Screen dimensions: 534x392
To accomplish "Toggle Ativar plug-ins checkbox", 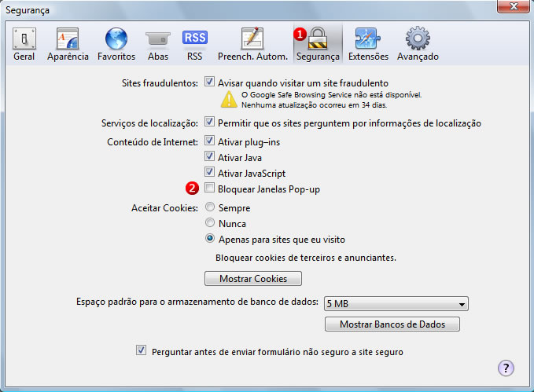I will (x=210, y=141).
